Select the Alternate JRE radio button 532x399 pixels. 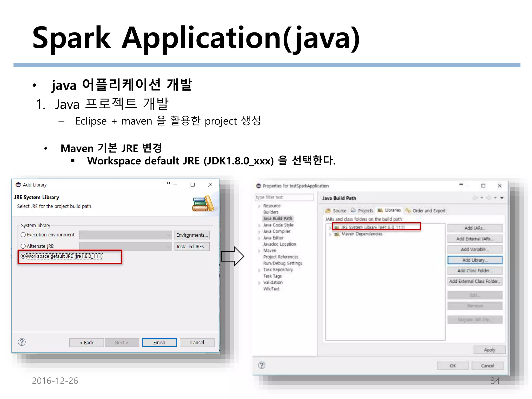[23, 246]
